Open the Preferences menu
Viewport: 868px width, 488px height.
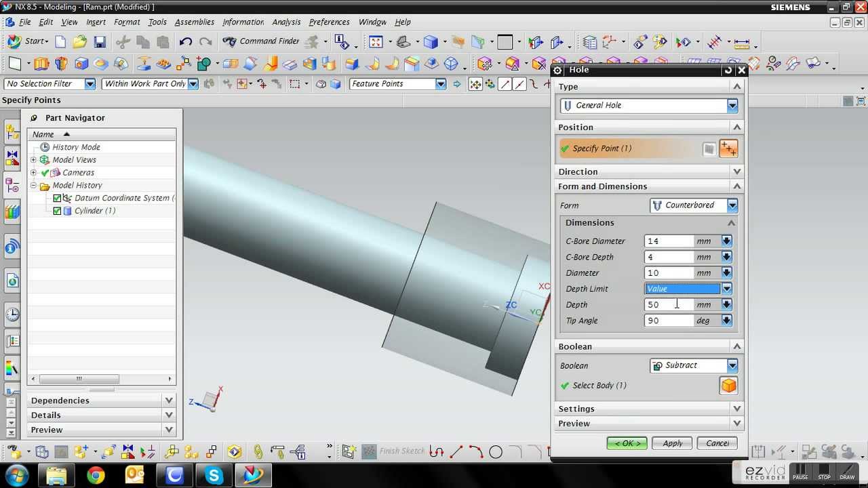coord(329,22)
